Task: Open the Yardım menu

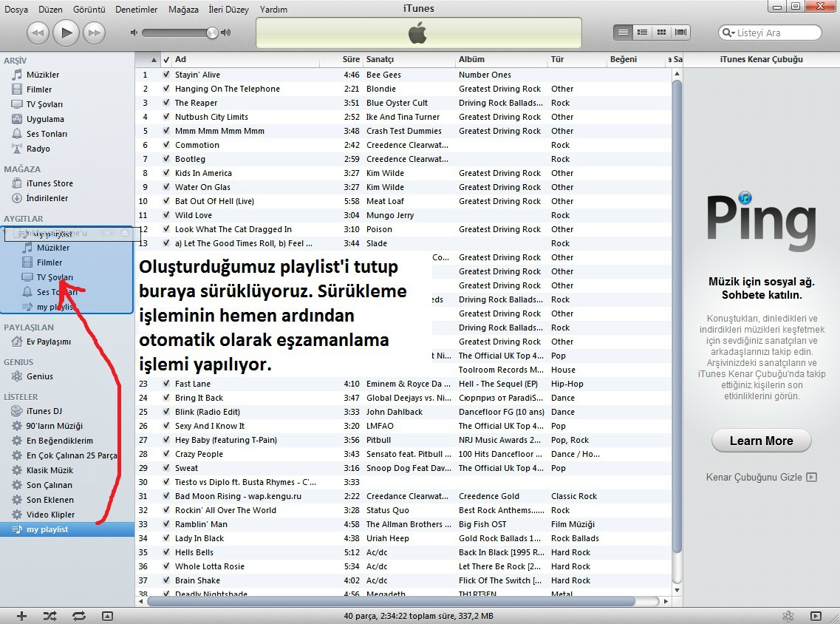Action: (x=273, y=9)
